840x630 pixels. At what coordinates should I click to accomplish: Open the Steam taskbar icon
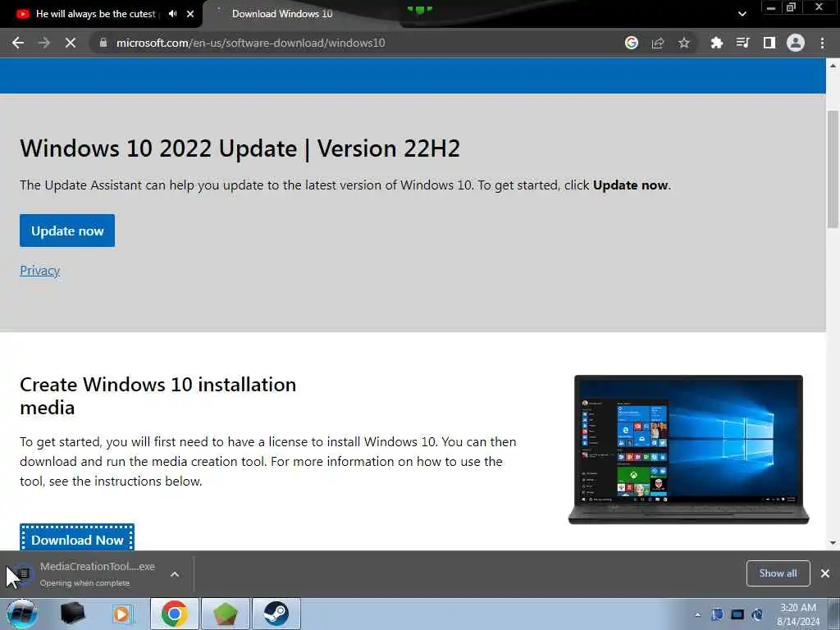click(x=276, y=614)
